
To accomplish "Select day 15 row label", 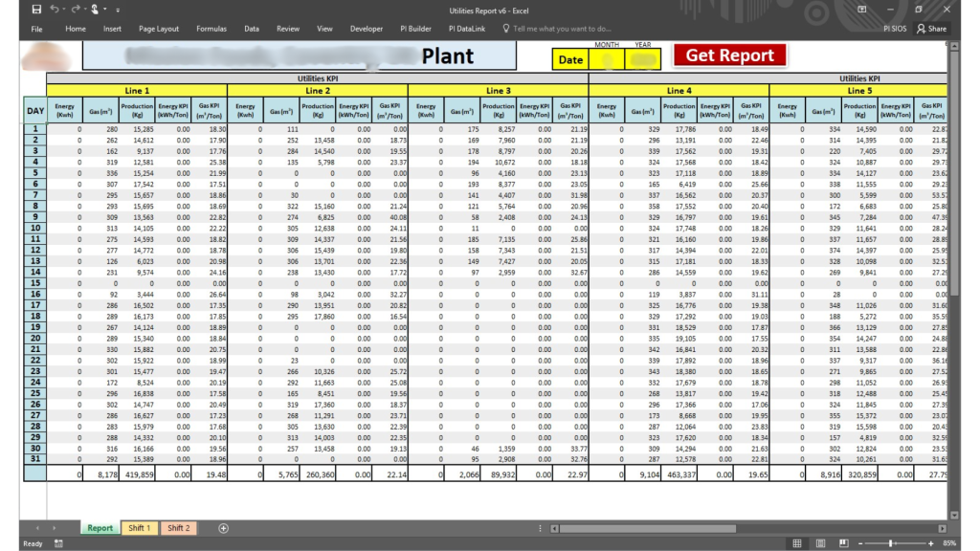I will point(35,283).
